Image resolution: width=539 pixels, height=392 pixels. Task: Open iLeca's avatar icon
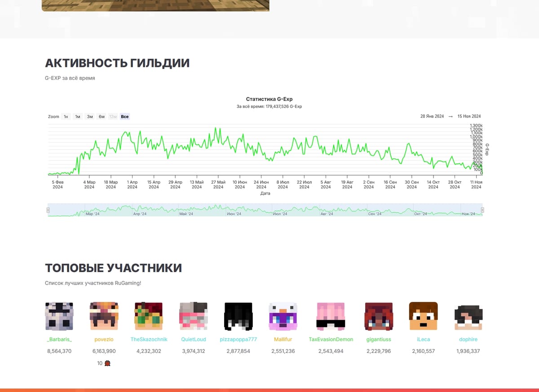[423, 316]
